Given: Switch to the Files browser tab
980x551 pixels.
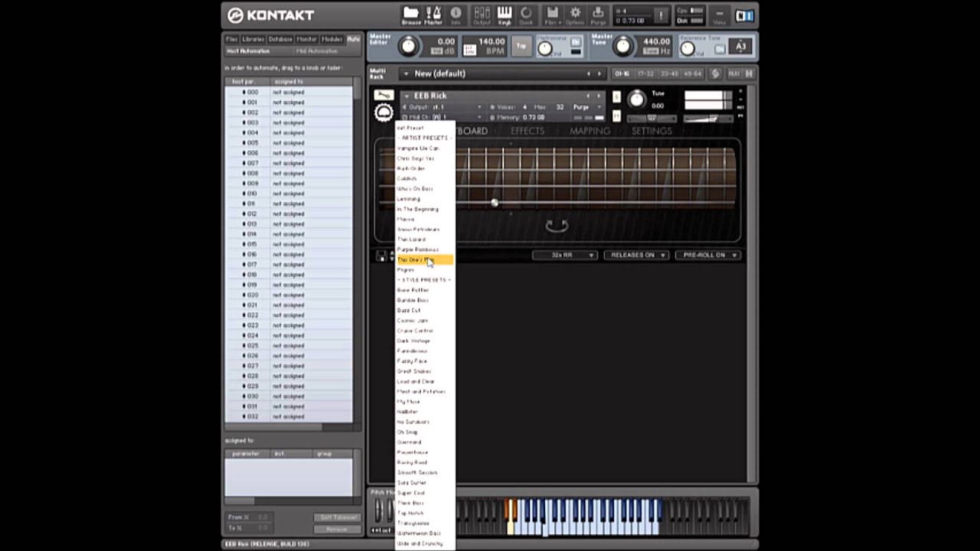Looking at the screenshot, I should point(231,39).
